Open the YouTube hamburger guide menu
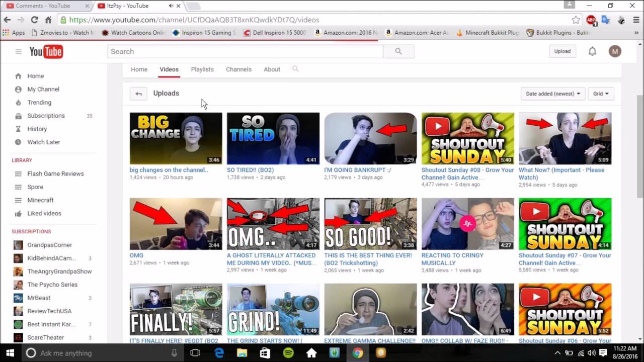This screenshot has width=644, height=362. [x=19, y=51]
